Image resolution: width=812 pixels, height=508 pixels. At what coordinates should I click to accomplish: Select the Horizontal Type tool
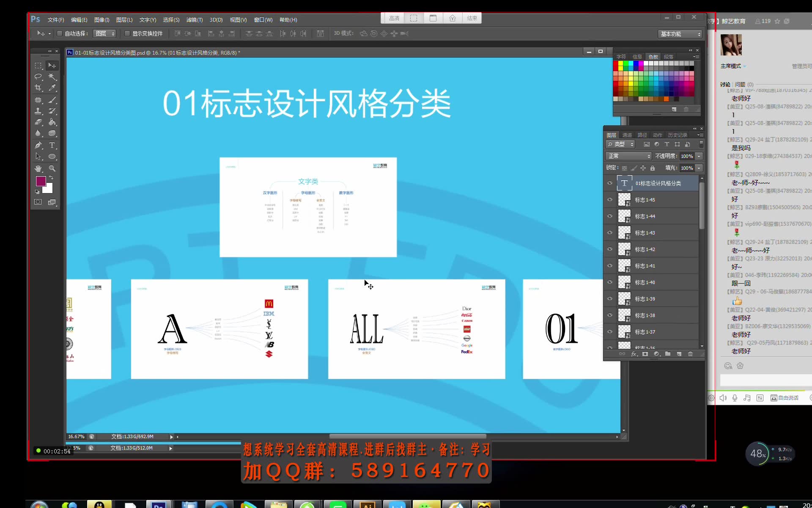(52, 145)
